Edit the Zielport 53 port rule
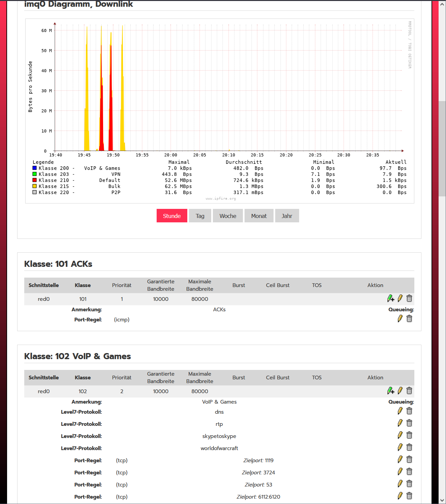 [400, 483]
